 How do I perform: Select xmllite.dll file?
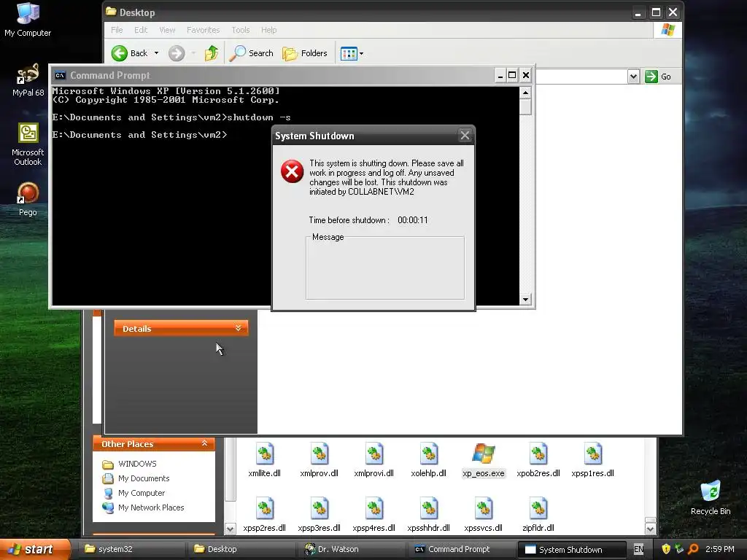click(264, 460)
